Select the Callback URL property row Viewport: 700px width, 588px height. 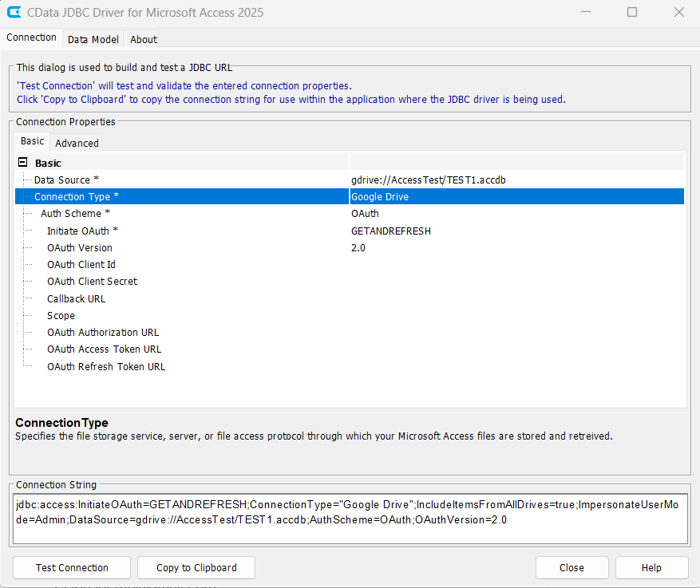click(x=76, y=299)
